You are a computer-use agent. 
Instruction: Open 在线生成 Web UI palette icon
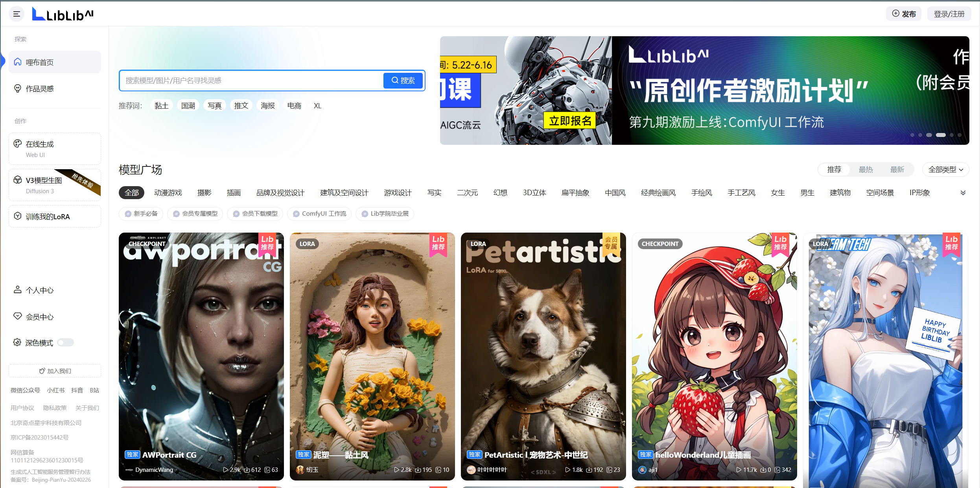18,144
